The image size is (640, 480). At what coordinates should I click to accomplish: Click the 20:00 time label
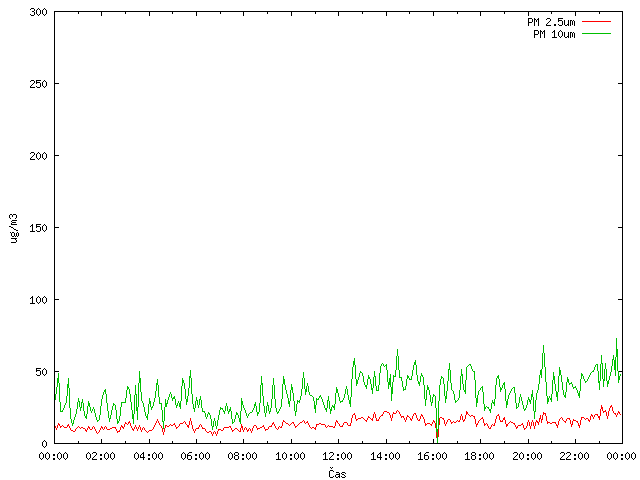pos(527,456)
